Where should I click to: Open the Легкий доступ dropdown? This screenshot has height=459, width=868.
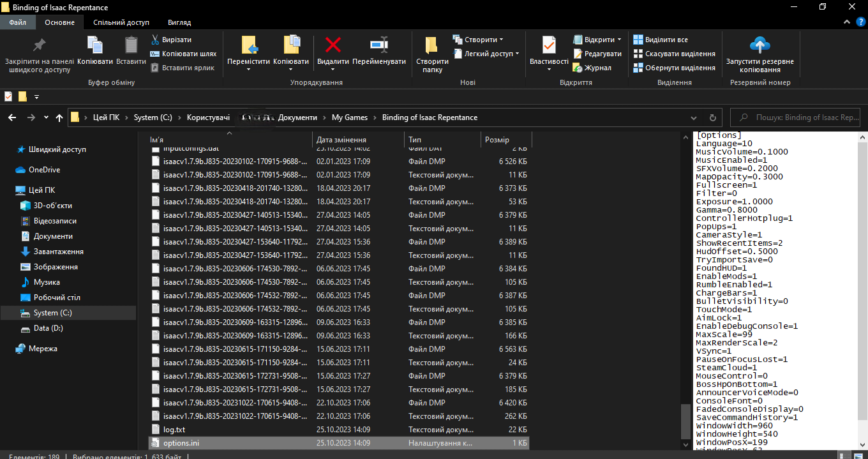click(x=486, y=54)
